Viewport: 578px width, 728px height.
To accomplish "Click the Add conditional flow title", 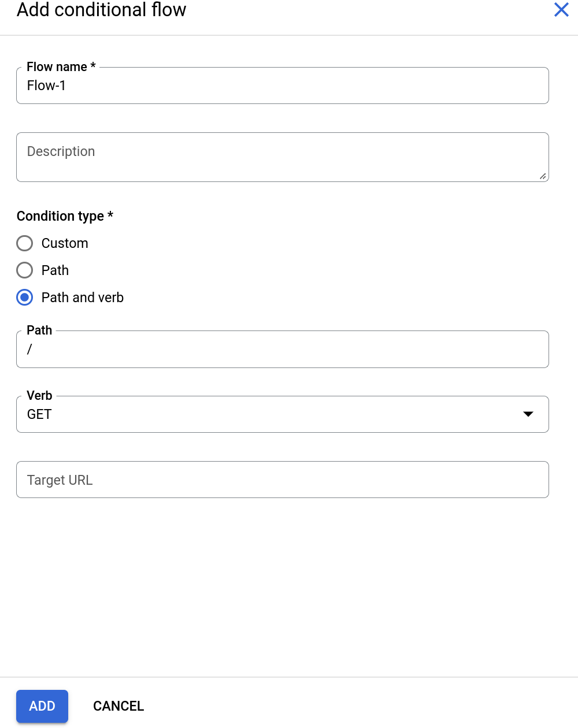I will tap(101, 10).
